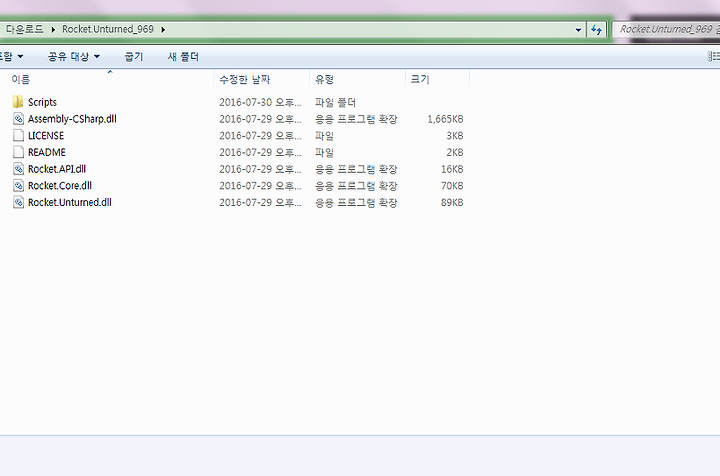
Task: Click the 파일 폴더 type of Scripts
Action: (335, 102)
